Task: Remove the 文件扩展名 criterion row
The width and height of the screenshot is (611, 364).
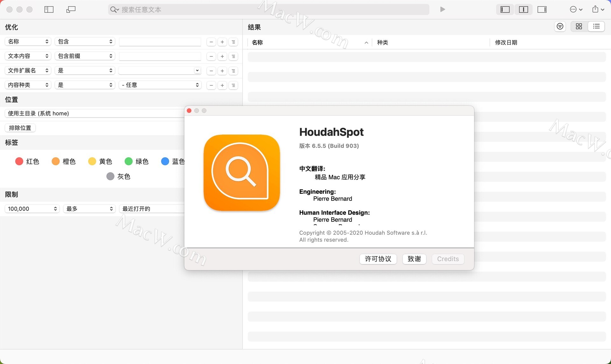Action: (x=211, y=71)
